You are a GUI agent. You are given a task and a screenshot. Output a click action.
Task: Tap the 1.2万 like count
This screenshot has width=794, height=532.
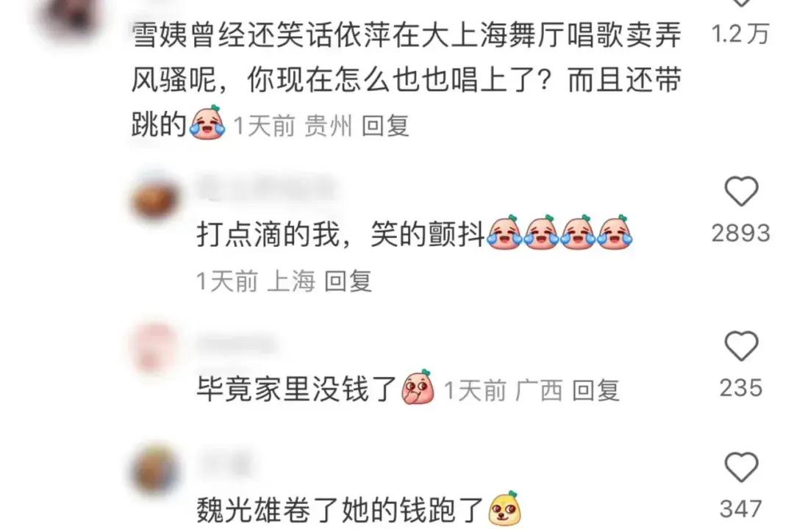[740, 35]
